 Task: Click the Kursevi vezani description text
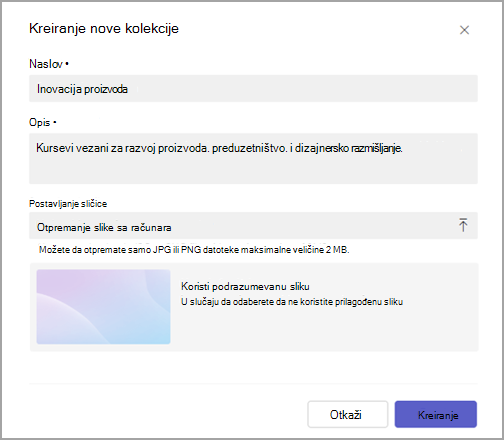point(219,148)
